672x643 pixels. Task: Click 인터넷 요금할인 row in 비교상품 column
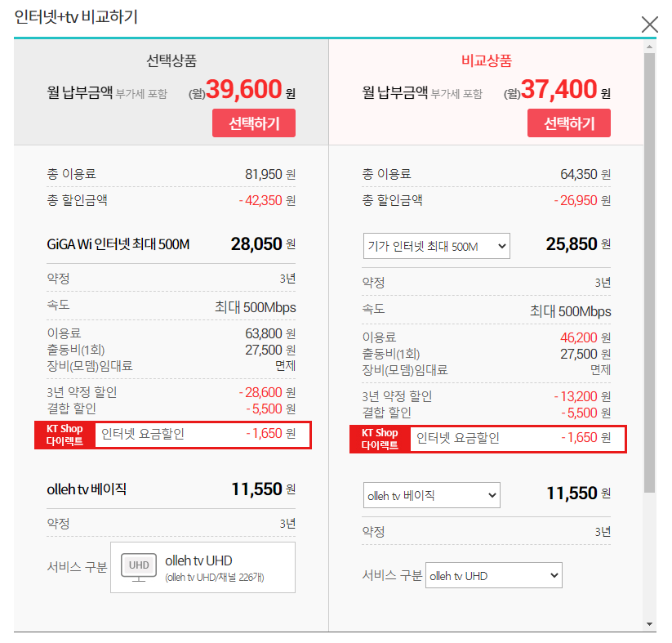[x=518, y=438]
